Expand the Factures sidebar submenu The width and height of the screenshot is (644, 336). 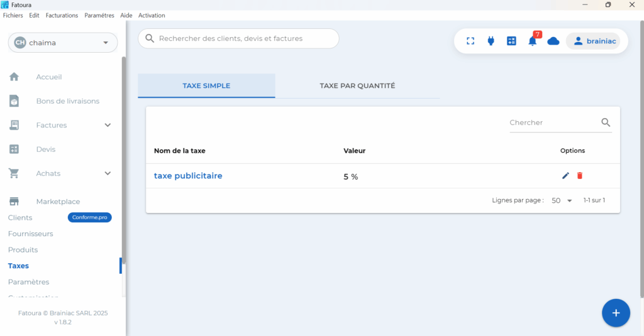(108, 125)
